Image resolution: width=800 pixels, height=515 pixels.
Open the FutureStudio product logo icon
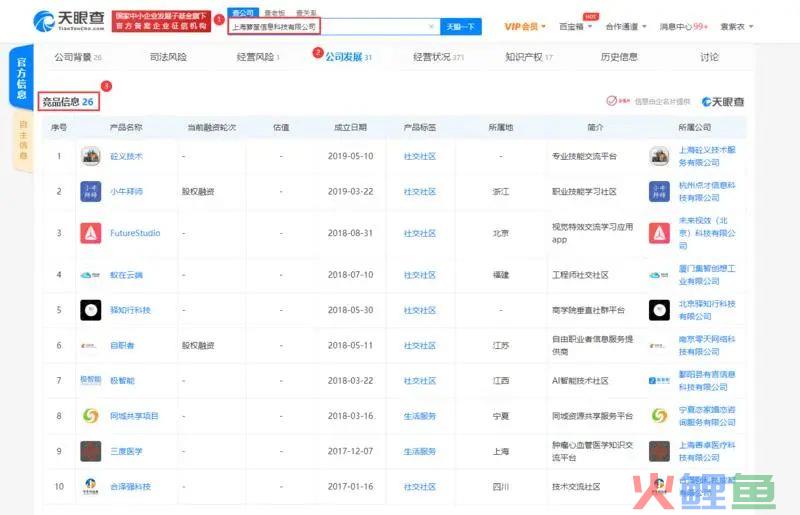(x=91, y=233)
